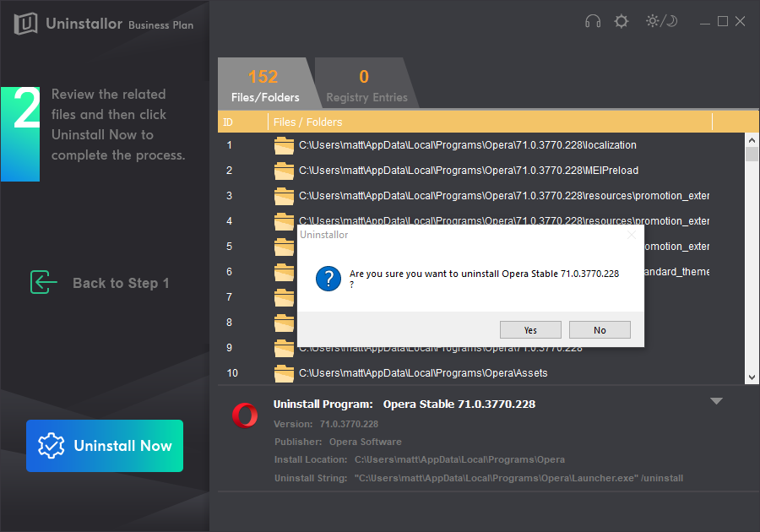760x532 pixels.
Task: Click the Uninstall String value text
Action: coord(518,478)
